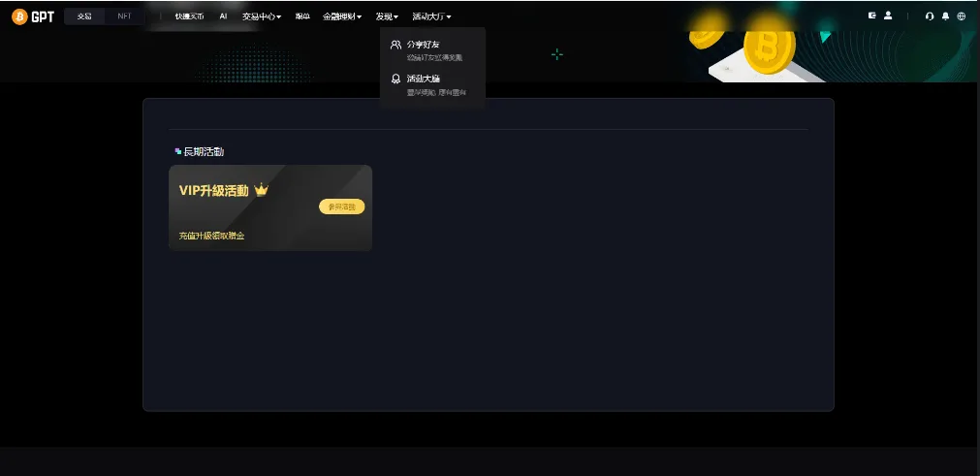This screenshot has width=980, height=476.
Task: Switch to the 交易 toggle tab
Action: [x=84, y=16]
